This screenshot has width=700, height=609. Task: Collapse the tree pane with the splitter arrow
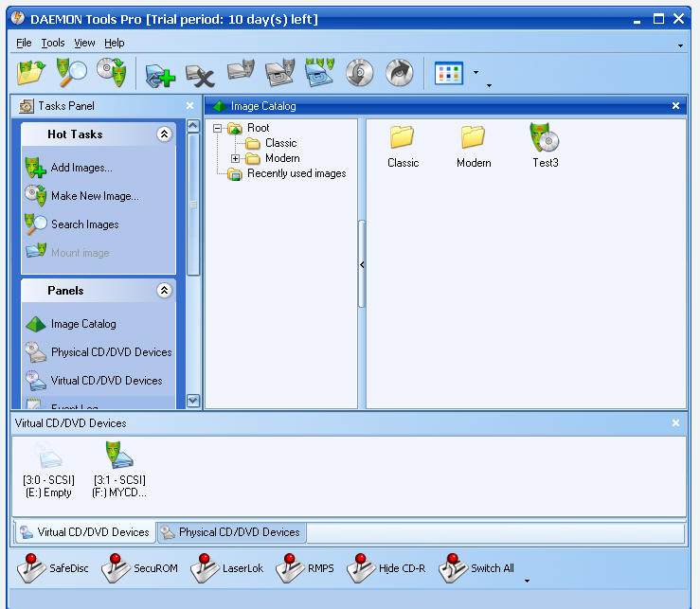tap(362, 264)
